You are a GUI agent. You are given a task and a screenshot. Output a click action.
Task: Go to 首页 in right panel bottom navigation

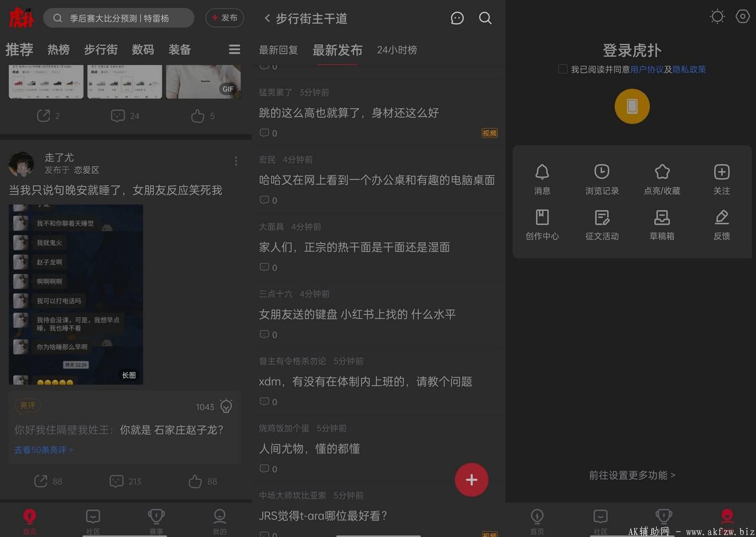point(537,521)
